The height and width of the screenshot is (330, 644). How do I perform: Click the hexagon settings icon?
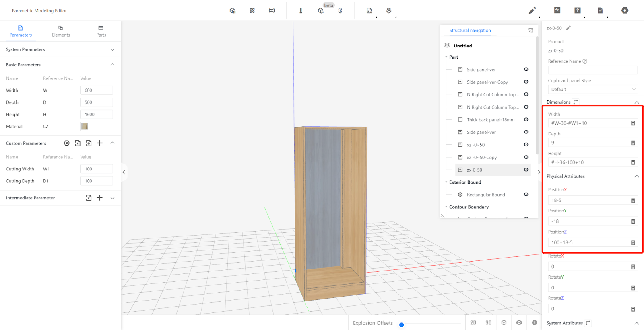(624, 10)
